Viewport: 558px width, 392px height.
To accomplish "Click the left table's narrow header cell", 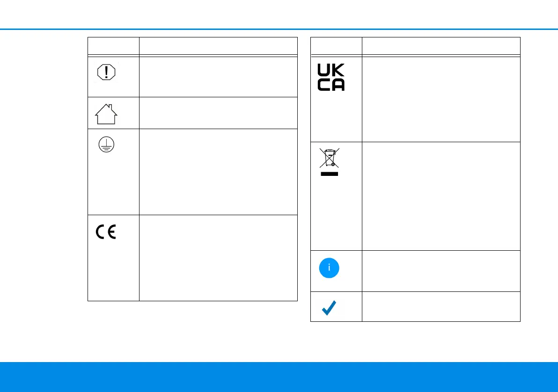I will (114, 47).
